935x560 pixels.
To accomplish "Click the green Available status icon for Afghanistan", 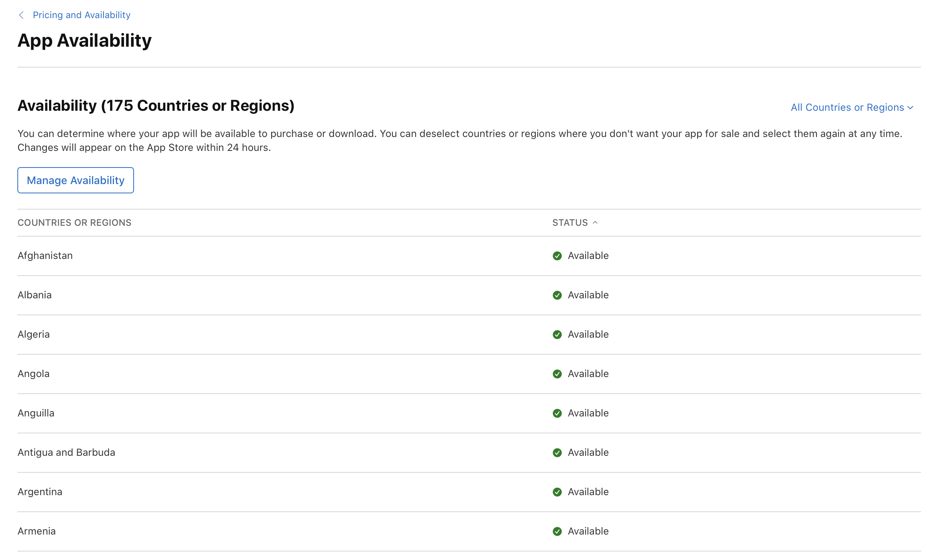I will (x=557, y=255).
